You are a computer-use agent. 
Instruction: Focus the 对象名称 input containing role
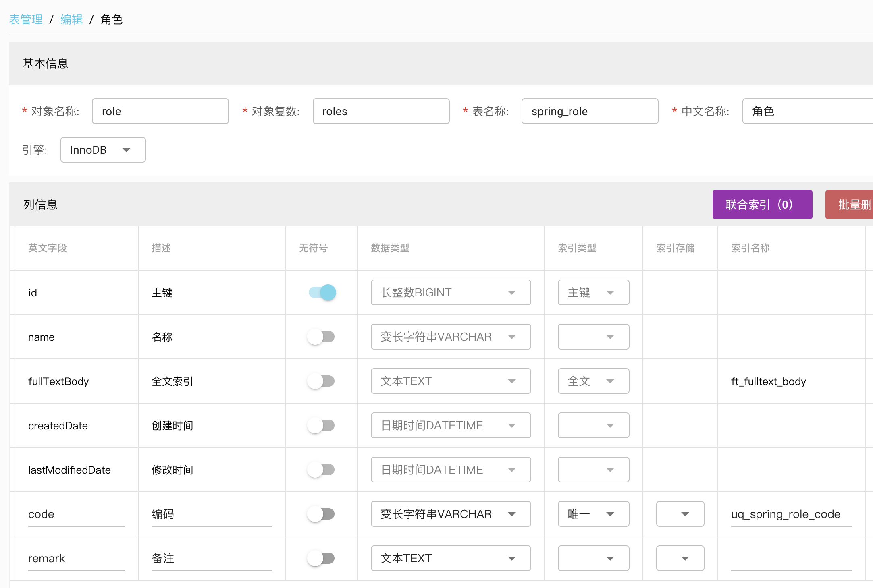[160, 111]
